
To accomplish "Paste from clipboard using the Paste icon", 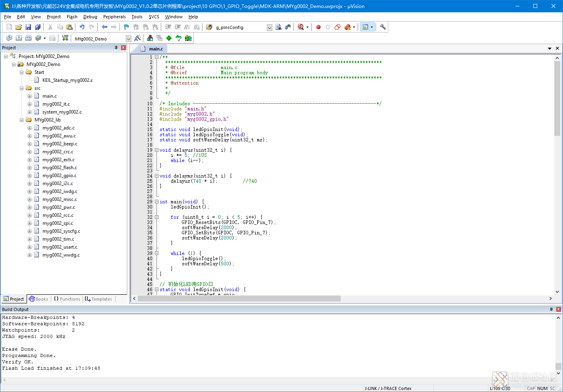I will pos(69,27).
